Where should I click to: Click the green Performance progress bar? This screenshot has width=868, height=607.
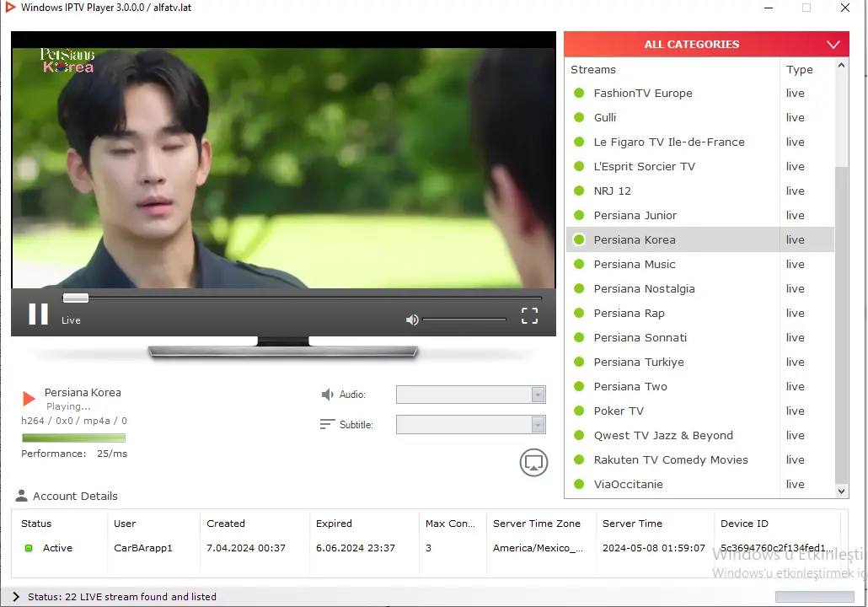73,438
